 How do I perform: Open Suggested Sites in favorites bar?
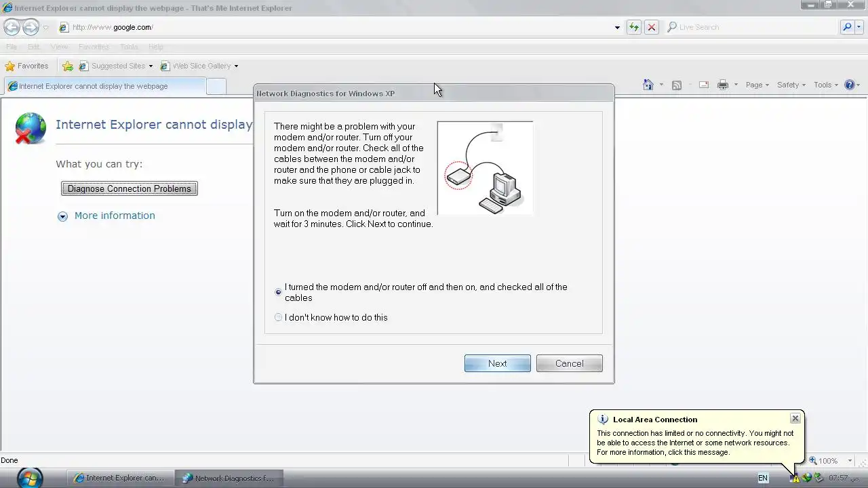tap(116, 66)
